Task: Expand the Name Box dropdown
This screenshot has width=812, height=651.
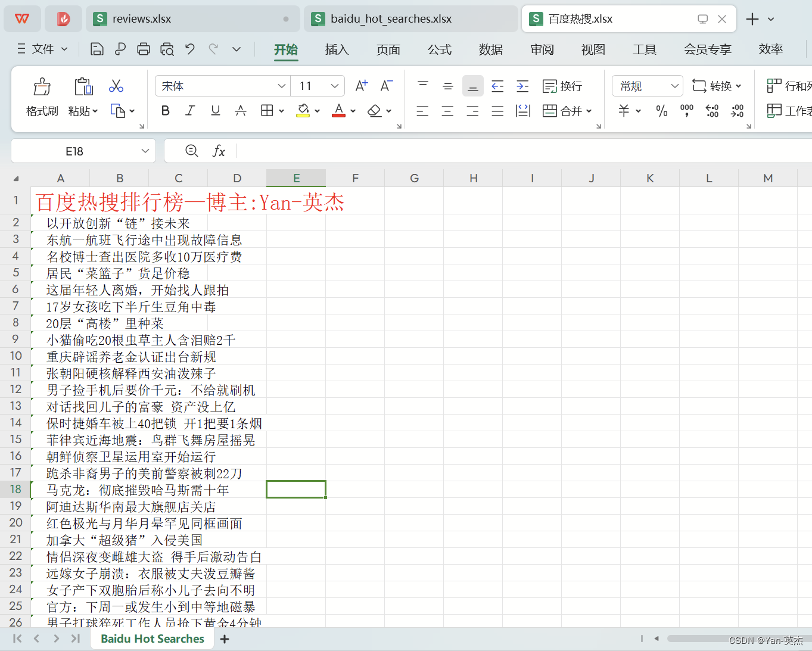Action: coord(145,151)
